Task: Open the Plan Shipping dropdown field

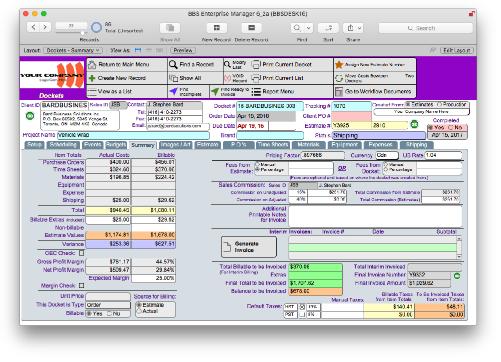Action: (379, 135)
